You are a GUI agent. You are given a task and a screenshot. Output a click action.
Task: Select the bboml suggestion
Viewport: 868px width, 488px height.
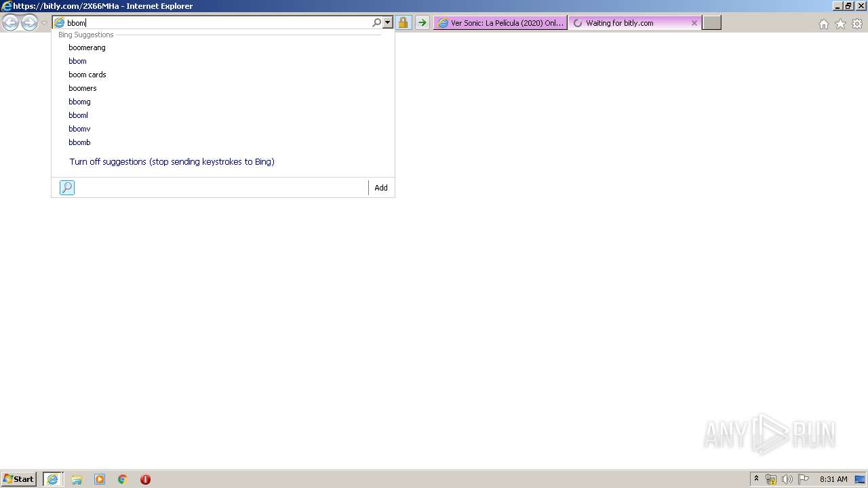(x=223, y=115)
